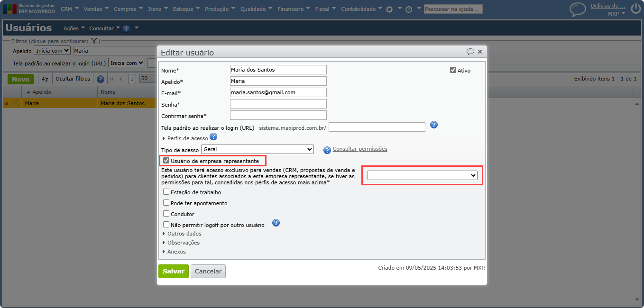Open login URL filter operator dropdown
Viewport: 644px width, 308px height.
click(127, 63)
